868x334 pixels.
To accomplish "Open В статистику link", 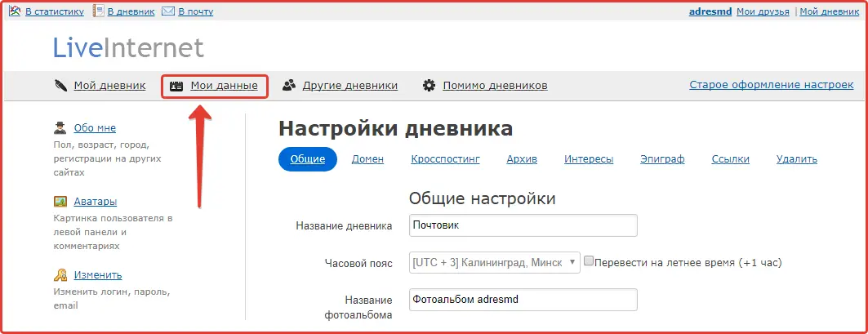I will click(55, 11).
